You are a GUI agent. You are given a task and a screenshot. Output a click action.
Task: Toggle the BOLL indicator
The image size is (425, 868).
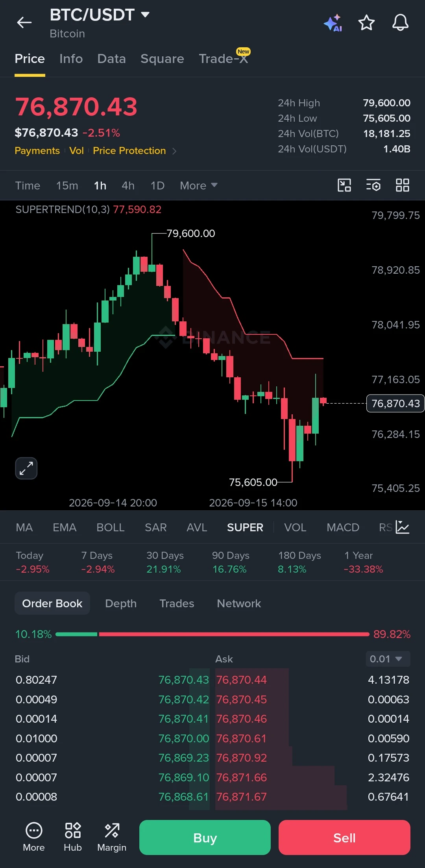[x=111, y=527]
